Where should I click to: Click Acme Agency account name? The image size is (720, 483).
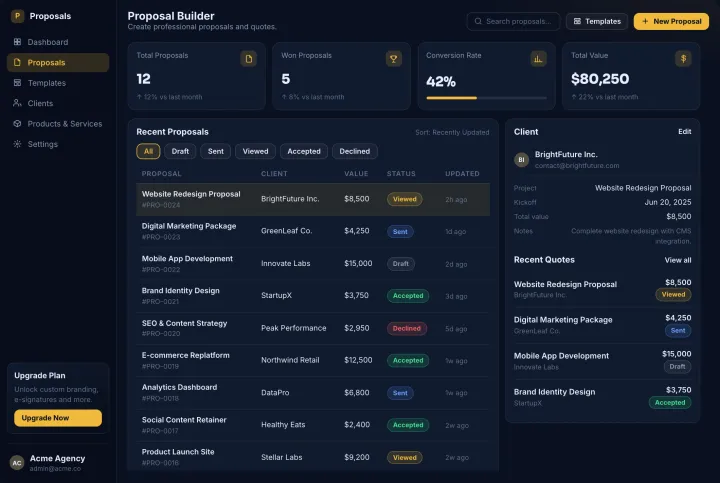[x=57, y=458]
